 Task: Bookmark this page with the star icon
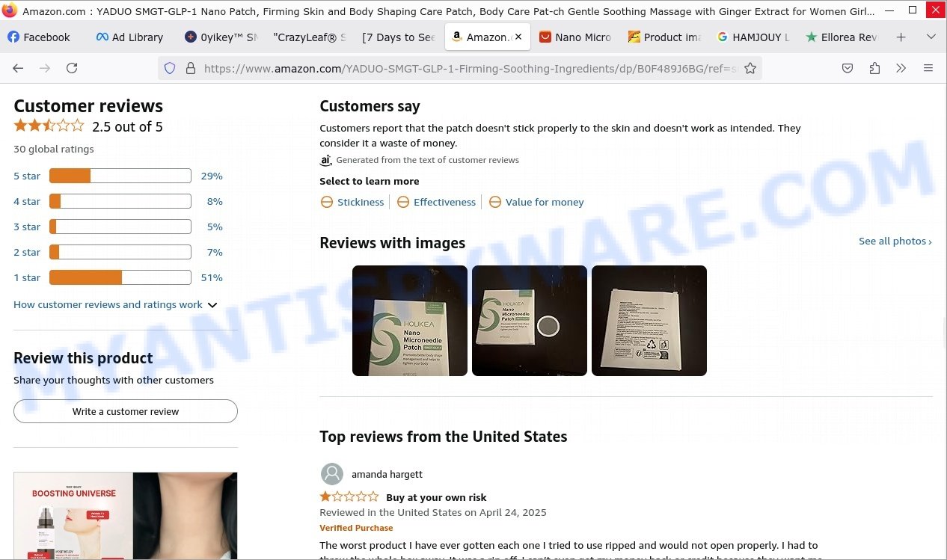[750, 68]
